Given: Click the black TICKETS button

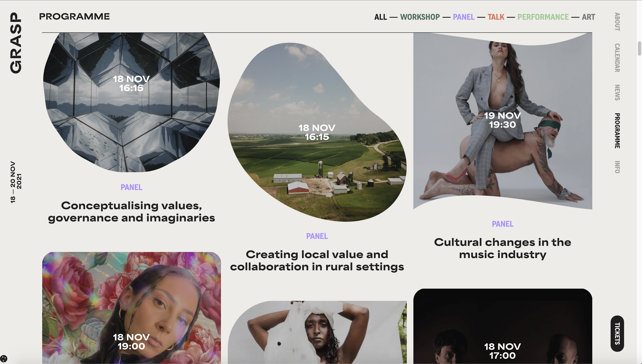Looking at the screenshot, I should (x=617, y=333).
